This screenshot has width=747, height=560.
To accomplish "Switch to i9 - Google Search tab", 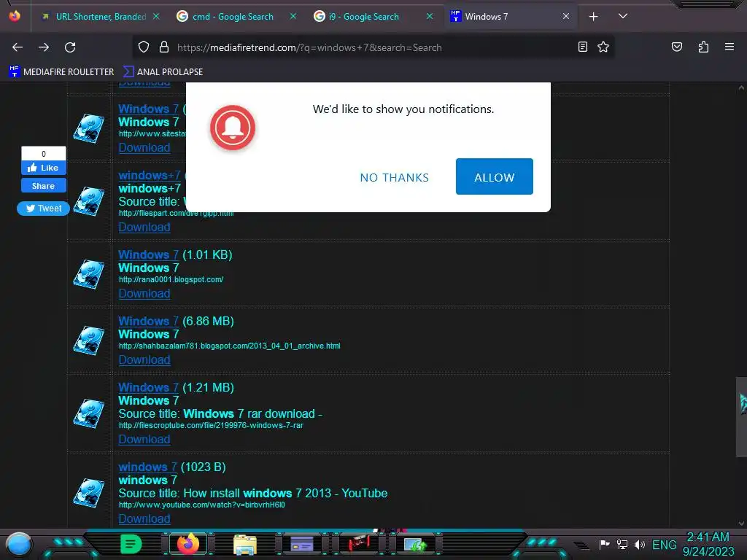I will pyautogui.click(x=363, y=17).
